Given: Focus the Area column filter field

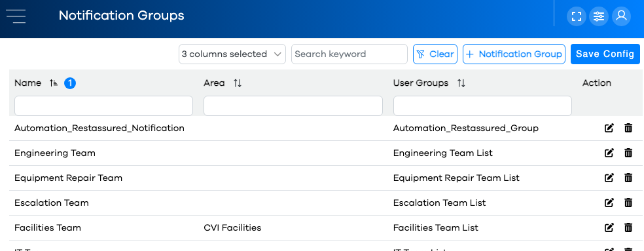Looking at the screenshot, I should 293,106.
